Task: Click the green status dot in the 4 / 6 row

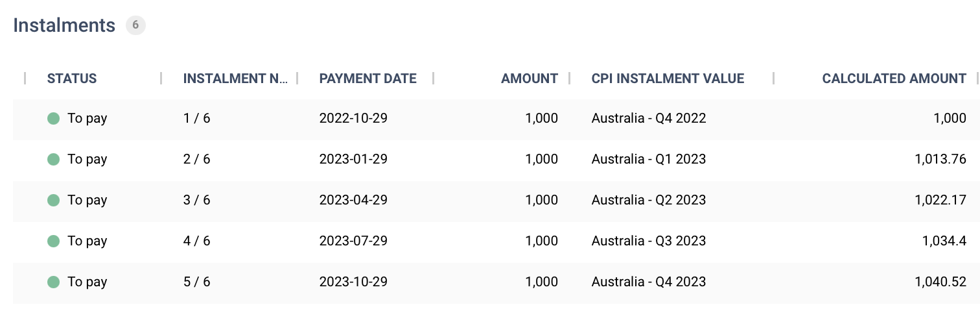Action: coord(54,241)
